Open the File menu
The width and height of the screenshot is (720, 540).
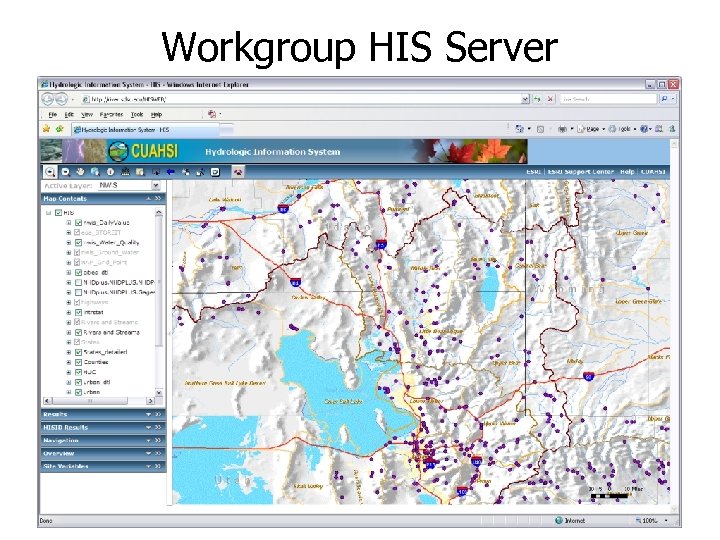click(x=53, y=114)
